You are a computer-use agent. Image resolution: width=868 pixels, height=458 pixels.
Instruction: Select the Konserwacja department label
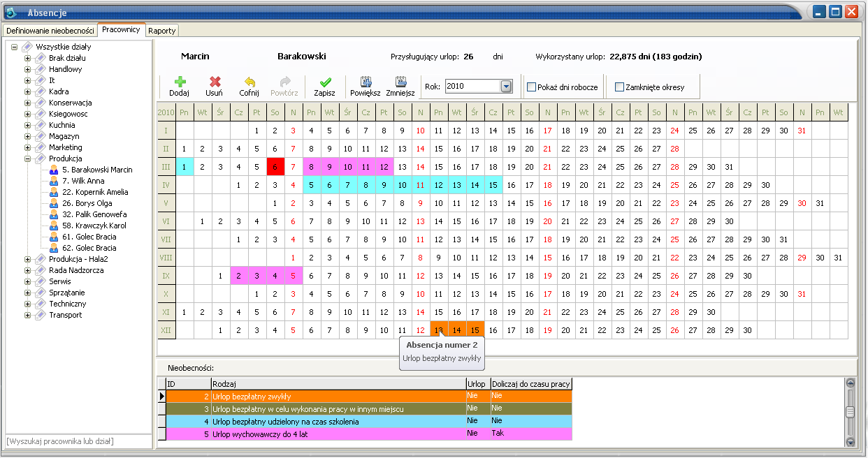(x=70, y=103)
